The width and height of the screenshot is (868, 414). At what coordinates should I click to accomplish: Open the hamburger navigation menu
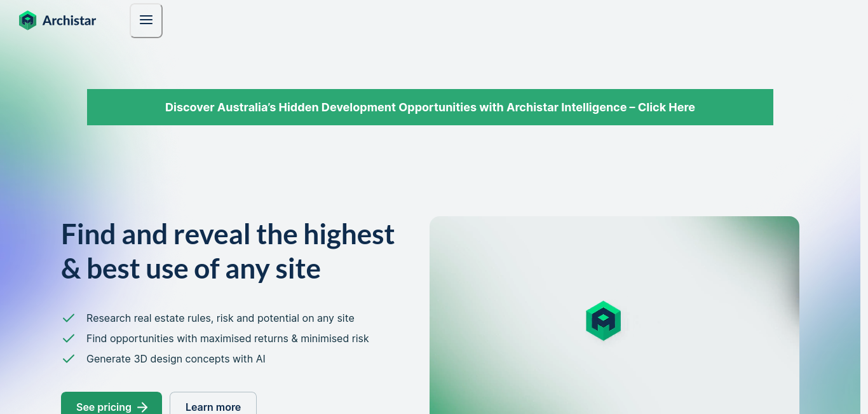(146, 20)
